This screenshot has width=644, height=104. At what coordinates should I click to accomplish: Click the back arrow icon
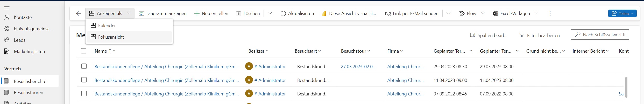click(x=79, y=13)
